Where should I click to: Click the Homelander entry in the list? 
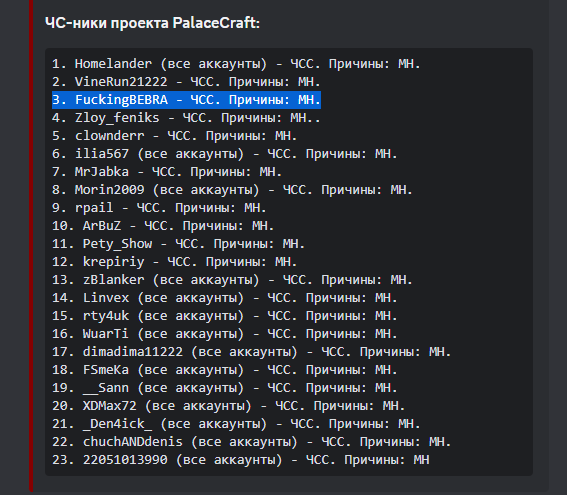236,64
